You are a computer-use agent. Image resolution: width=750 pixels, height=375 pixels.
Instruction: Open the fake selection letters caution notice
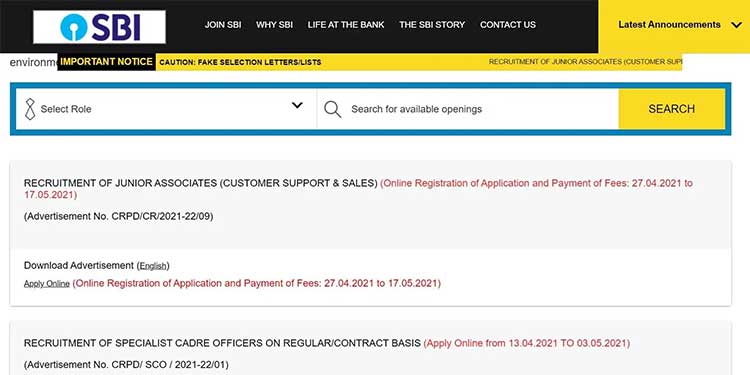[240, 62]
